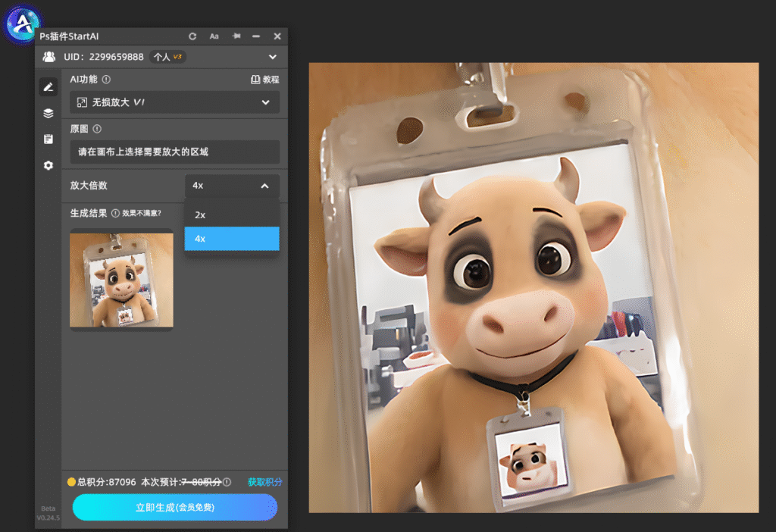Viewport: 776px width, 532px height.
Task: Open the history records sidebar icon
Action: pyautogui.click(x=48, y=139)
